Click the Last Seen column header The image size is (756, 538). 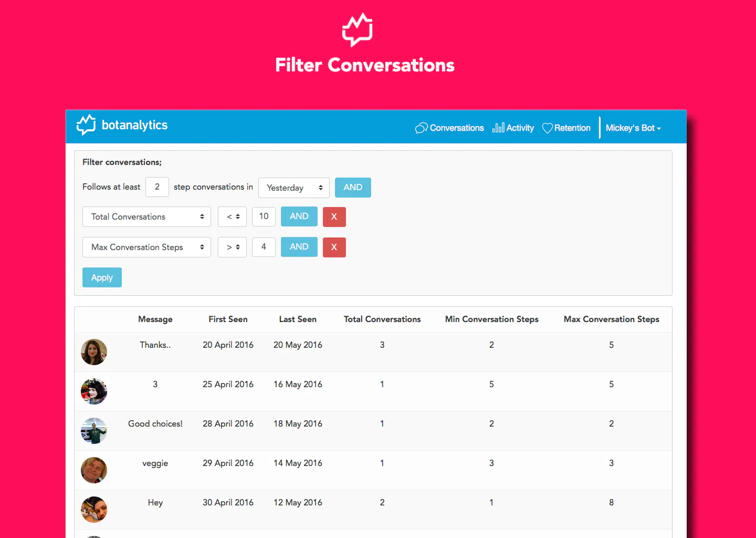298,319
